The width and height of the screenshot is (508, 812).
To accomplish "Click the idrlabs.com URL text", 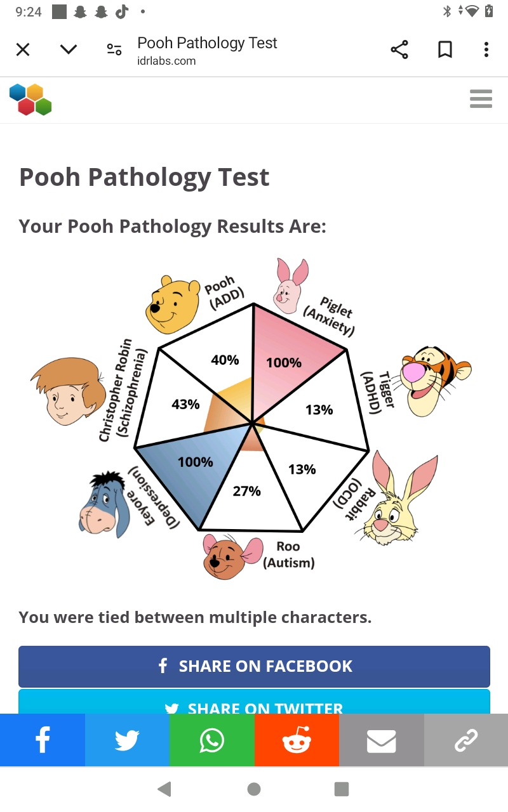I will (166, 62).
